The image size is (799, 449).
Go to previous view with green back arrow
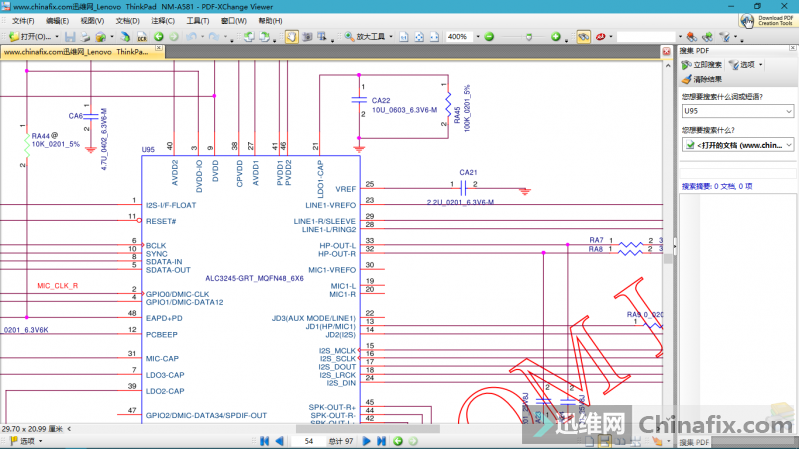[158, 37]
